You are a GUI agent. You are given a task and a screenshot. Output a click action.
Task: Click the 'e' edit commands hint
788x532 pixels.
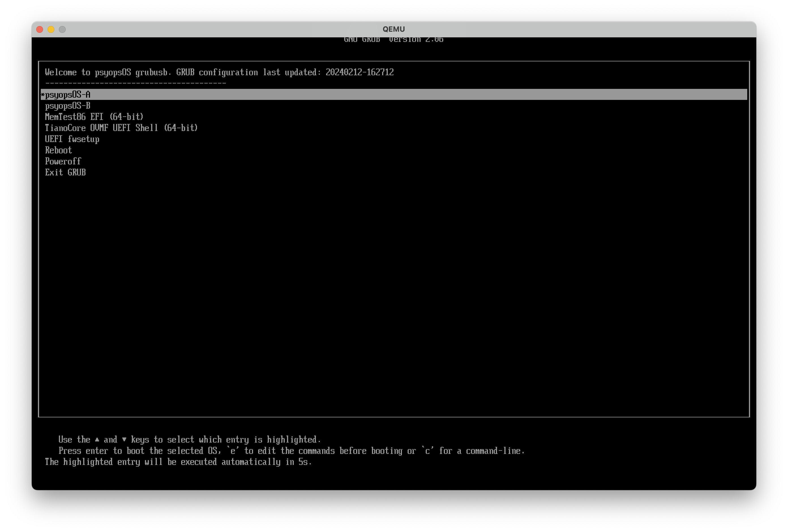click(233, 451)
